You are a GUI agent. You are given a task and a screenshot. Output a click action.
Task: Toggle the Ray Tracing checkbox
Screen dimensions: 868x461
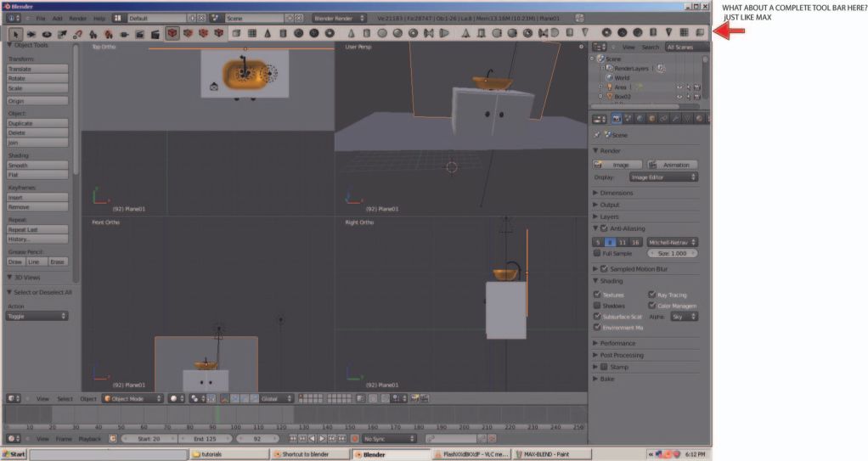[652, 295]
